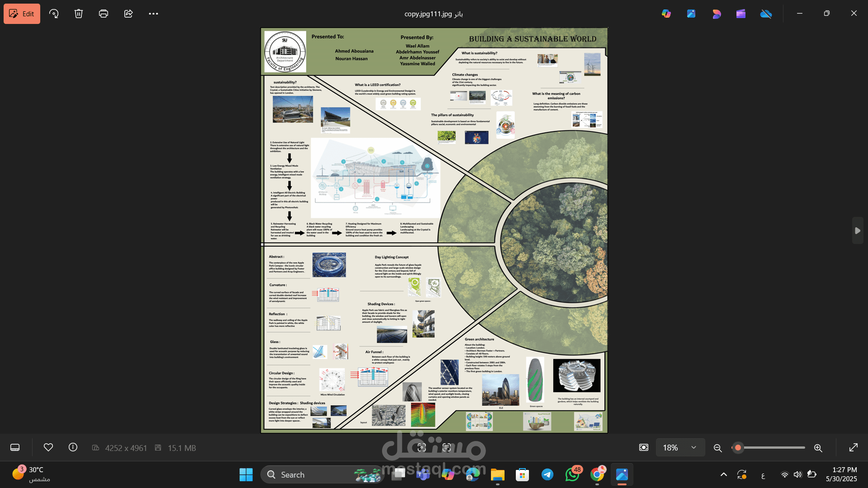The height and width of the screenshot is (488, 868).
Task: Start visual search on the image
Action: (x=422, y=447)
